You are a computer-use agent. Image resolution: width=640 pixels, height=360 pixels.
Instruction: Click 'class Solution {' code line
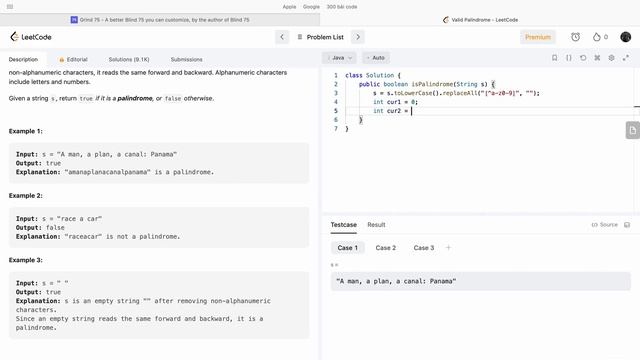pos(373,76)
